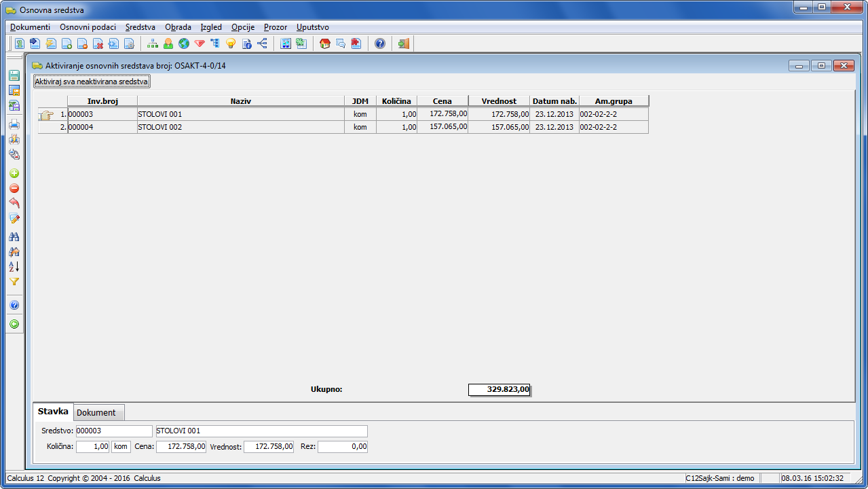Click the printer icon in left sidebar
868x489 pixels.
tap(14, 124)
